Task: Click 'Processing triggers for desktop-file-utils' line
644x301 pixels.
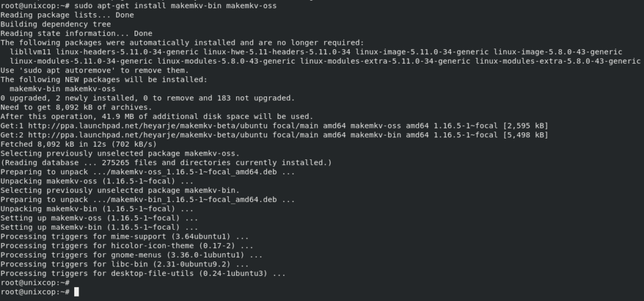Action: (143, 273)
